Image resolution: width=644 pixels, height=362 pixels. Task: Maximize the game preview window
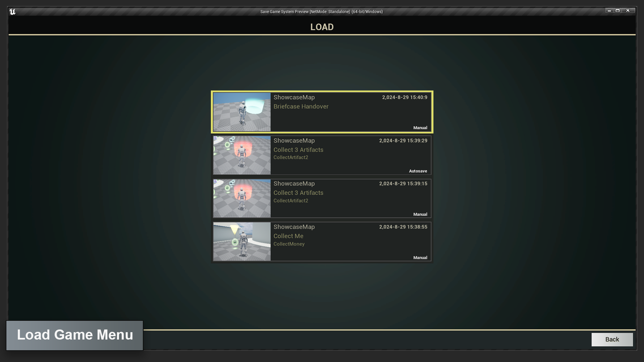[618, 11]
